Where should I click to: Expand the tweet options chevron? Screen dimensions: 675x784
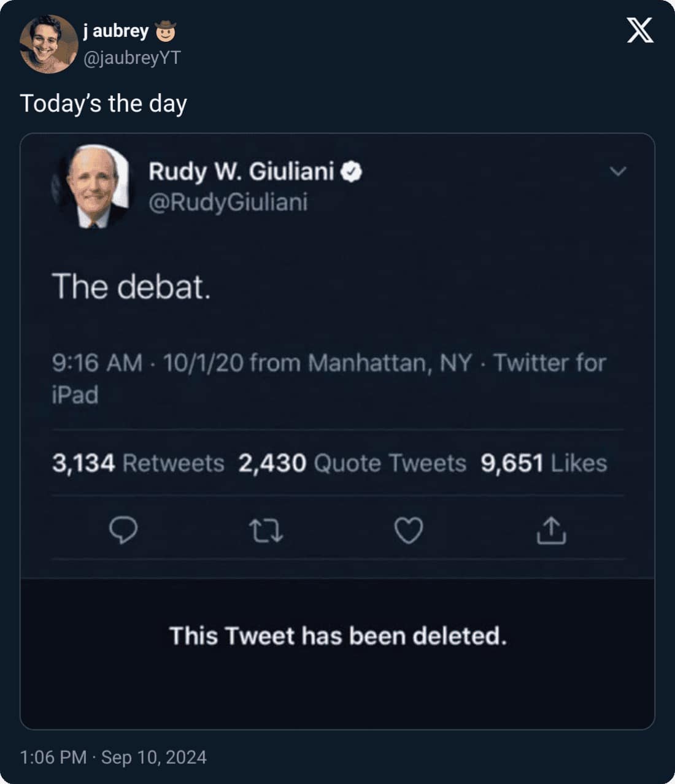[618, 171]
